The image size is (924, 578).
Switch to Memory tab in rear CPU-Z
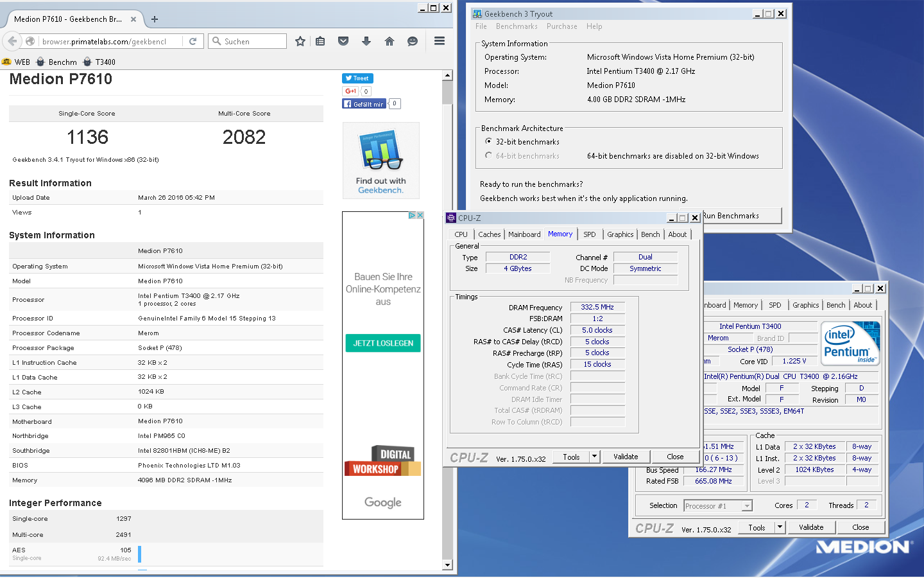click(x=746, y=305)
